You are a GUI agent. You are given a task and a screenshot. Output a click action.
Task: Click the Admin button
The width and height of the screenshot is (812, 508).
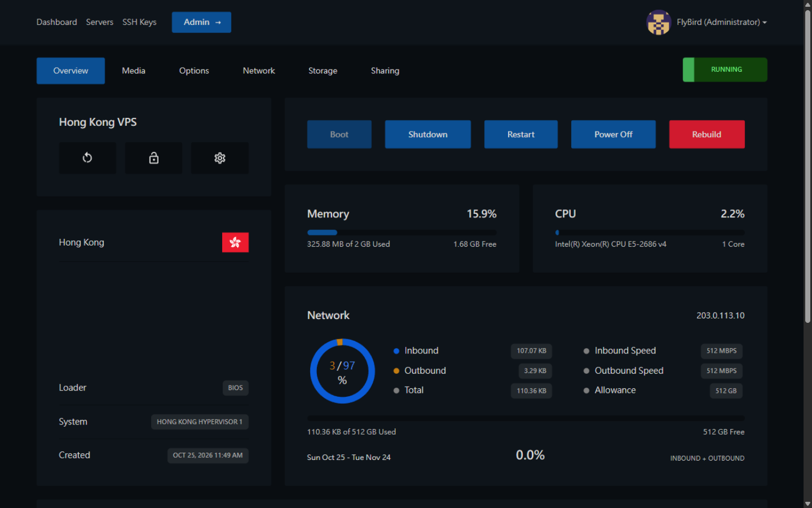click(201, 22)
